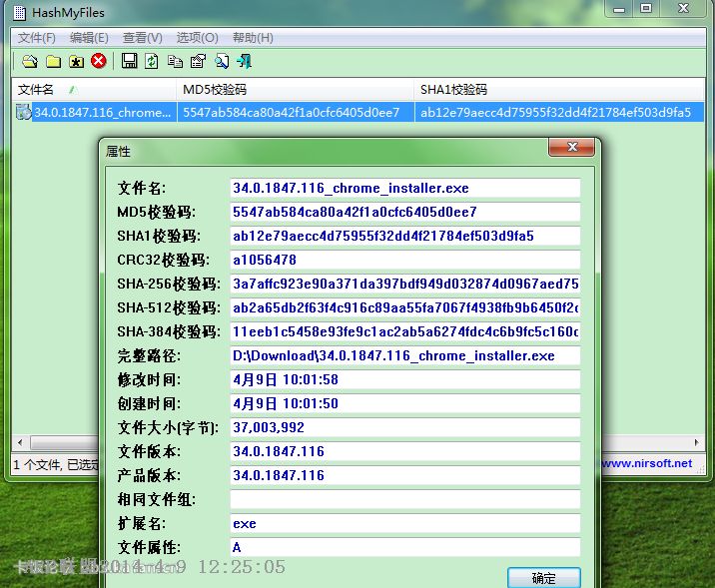
Task: Open the www.nirsoft.net link
Action: (x=646, y=463)
